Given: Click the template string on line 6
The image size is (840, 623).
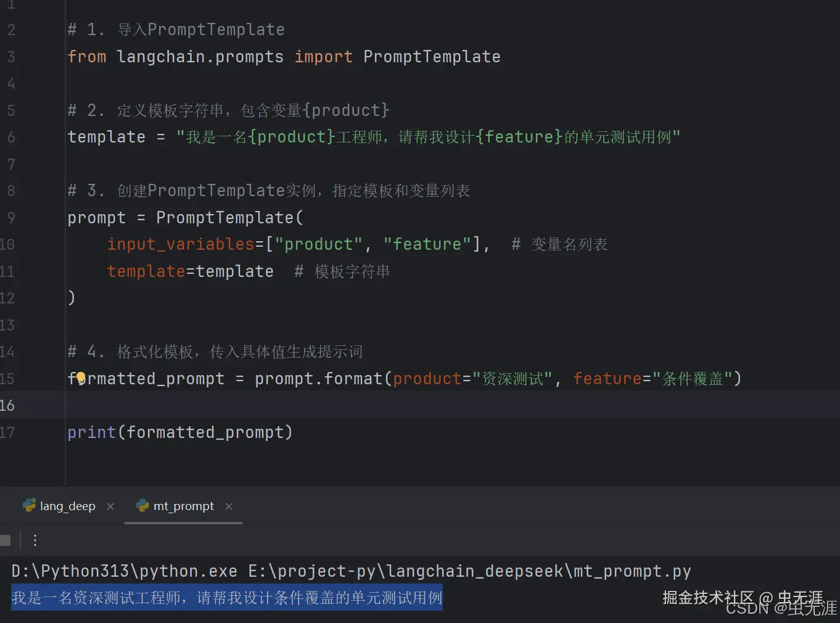Looking at the screenshot, I should click(428, 137).
